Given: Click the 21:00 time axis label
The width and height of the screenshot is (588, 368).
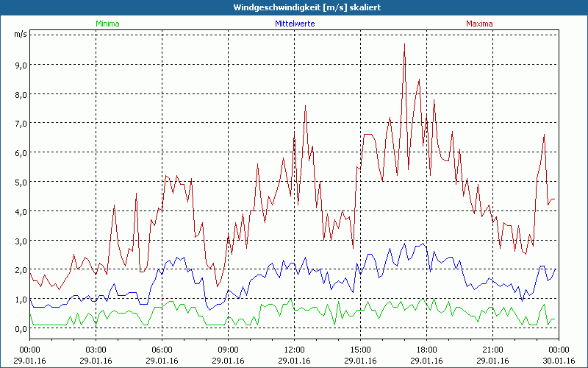Looking at the screenshot, I should 492,349.
